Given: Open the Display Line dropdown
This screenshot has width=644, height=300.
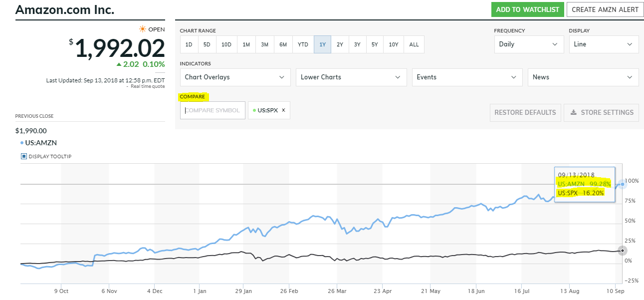Looking at the screenshot, I should pyautogui.click(x=604, y=44).
